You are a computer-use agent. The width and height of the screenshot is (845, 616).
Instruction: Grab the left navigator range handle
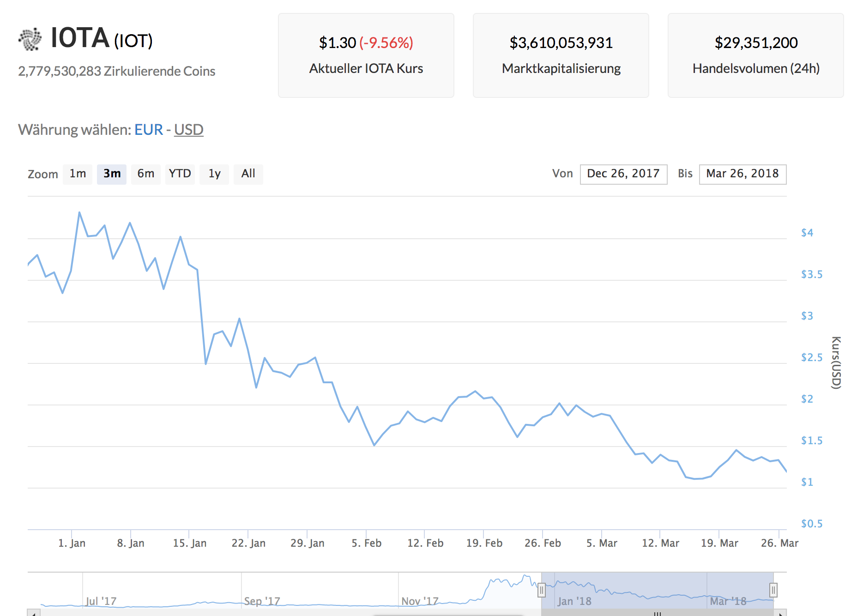tap(542, 590)
